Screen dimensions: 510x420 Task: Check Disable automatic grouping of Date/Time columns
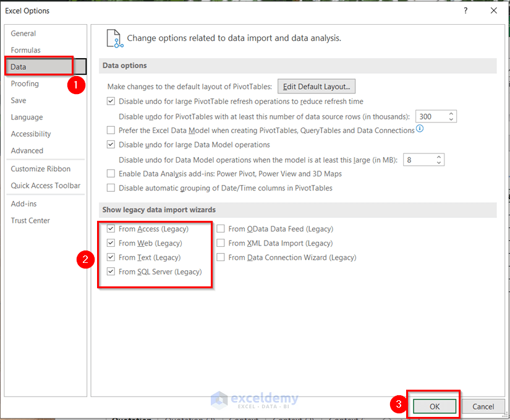click(x=111, y=188)
